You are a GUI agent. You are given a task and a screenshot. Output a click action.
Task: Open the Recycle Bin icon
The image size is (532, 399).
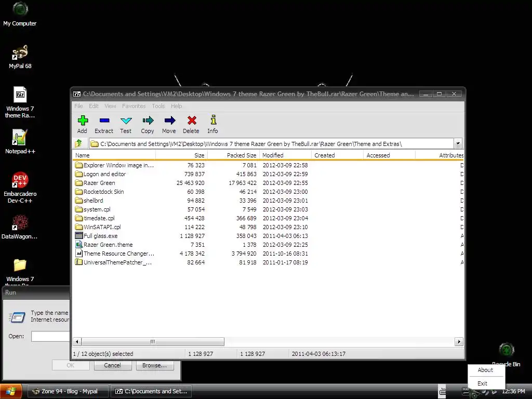coord(506,350)
